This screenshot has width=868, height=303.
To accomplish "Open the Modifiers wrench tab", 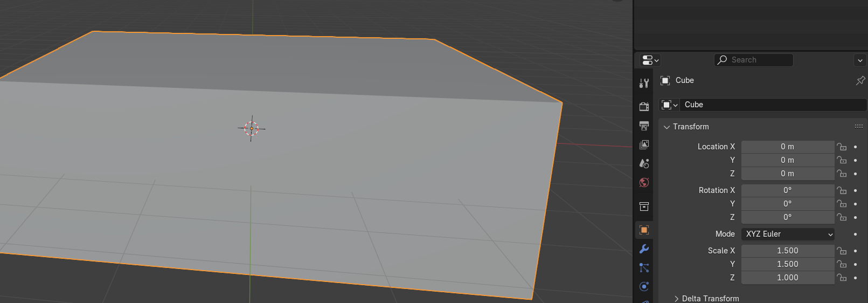I will coord(644,249).
